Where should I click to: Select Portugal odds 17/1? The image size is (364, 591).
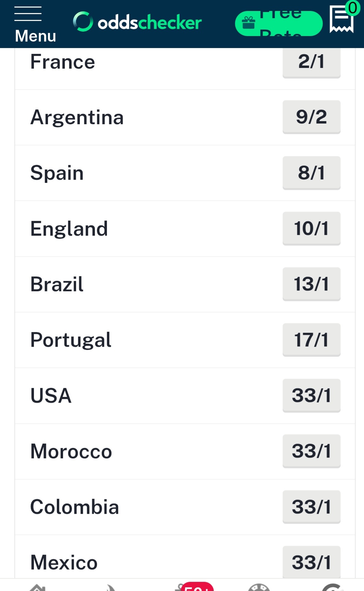coord(311,340)
